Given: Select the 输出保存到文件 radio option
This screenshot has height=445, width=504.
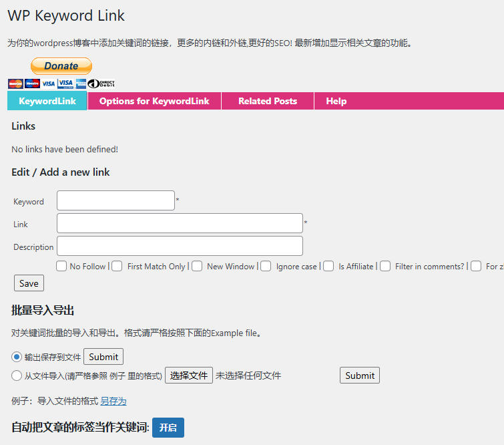Looking at the screenshot, I should 17,357.
